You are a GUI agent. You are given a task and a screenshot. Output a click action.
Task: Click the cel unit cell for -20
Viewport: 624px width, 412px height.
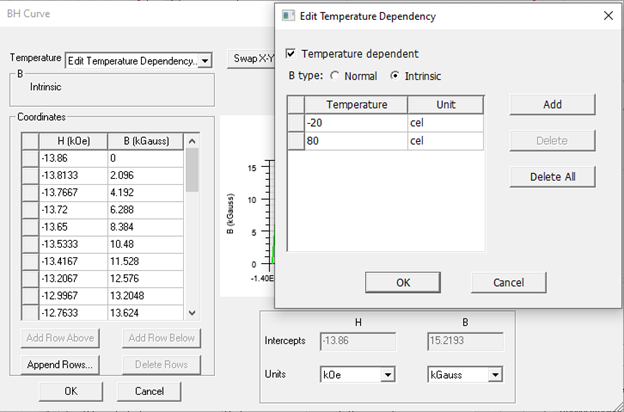click(446, 123)
